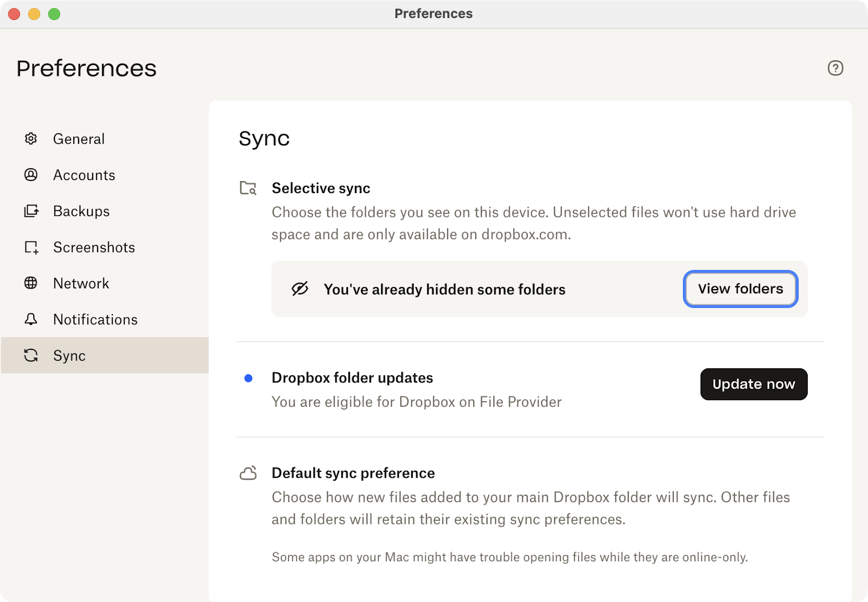Open the Network preferences page
This screenshot has width=868, height=602.
(x=80, y=283)
